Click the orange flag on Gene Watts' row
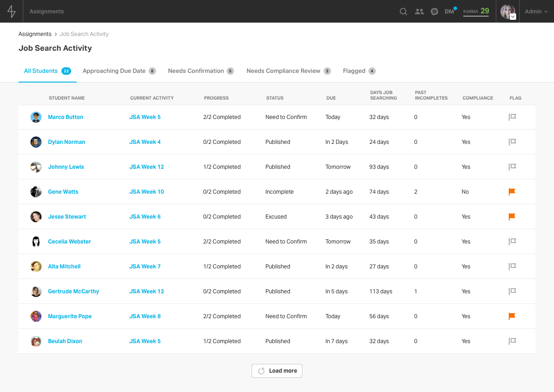The image size is (554, 392). tap(512, 191)
